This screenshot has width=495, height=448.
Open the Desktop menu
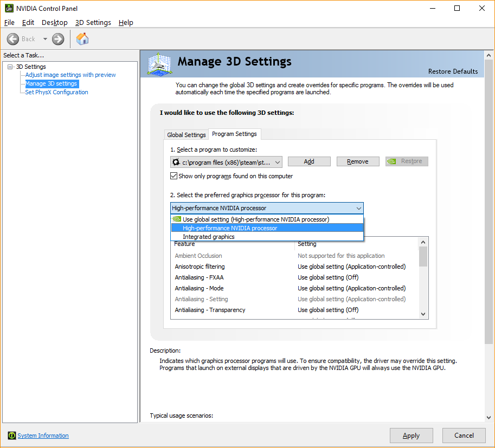click(55, 22)
